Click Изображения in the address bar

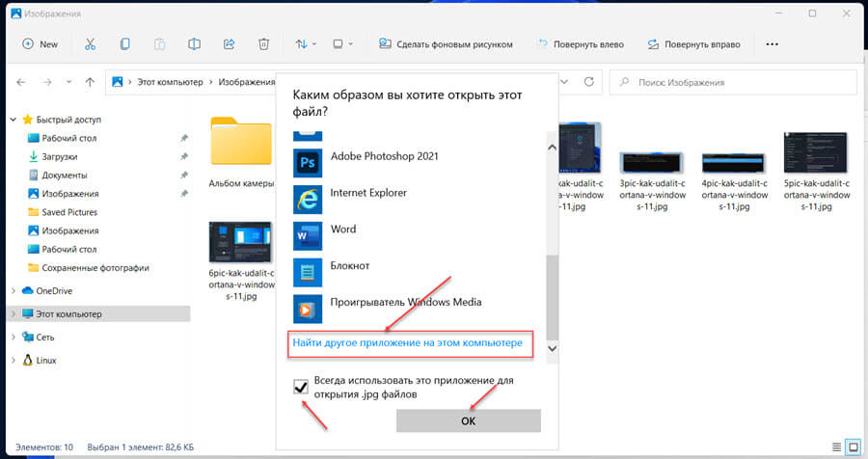point(246,82)
